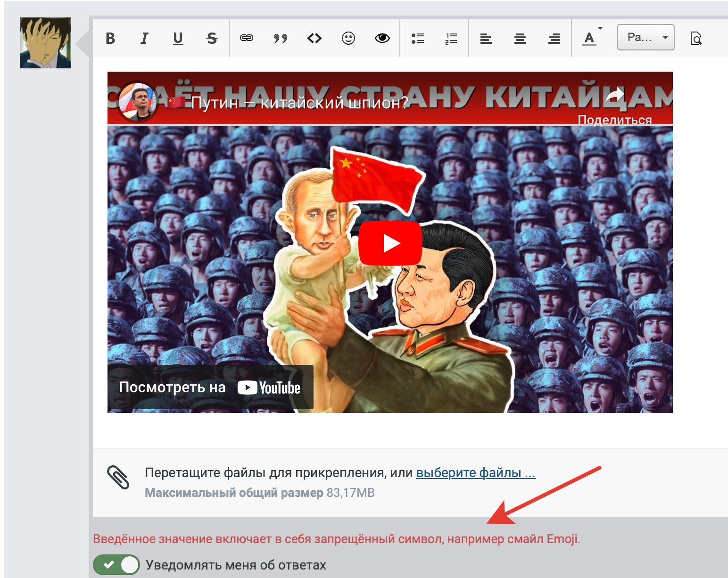
Task: Align text to the left
Action: (486, 38)
